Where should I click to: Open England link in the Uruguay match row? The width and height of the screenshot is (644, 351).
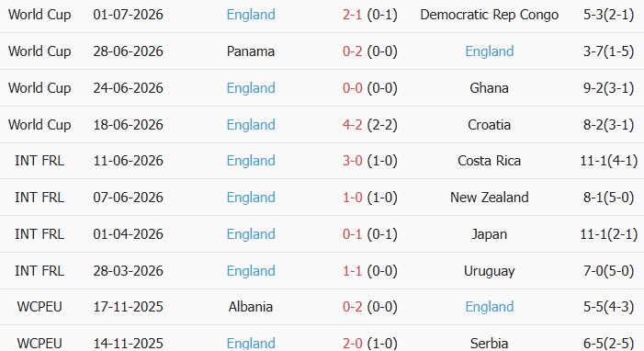point(251,271)
